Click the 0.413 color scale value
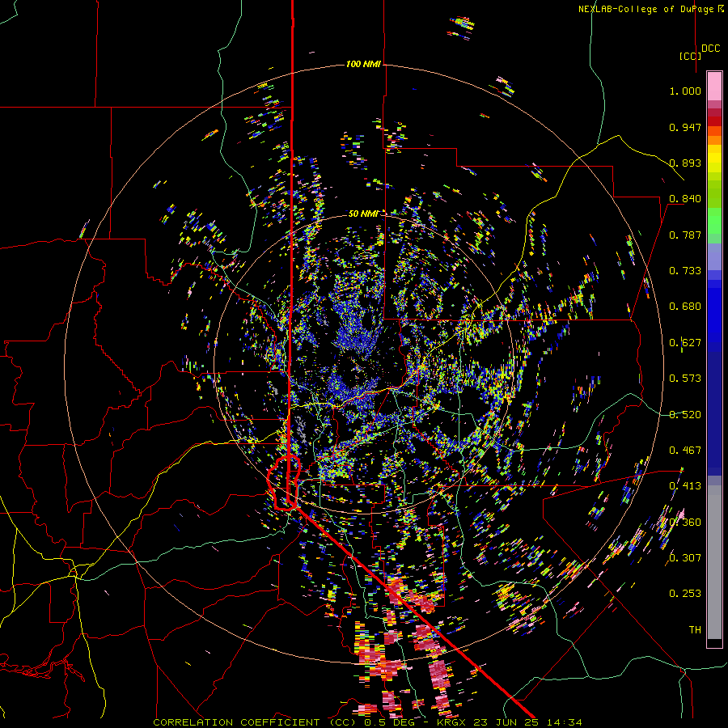This screenshot has width=728, height=728. coord(685,486)
